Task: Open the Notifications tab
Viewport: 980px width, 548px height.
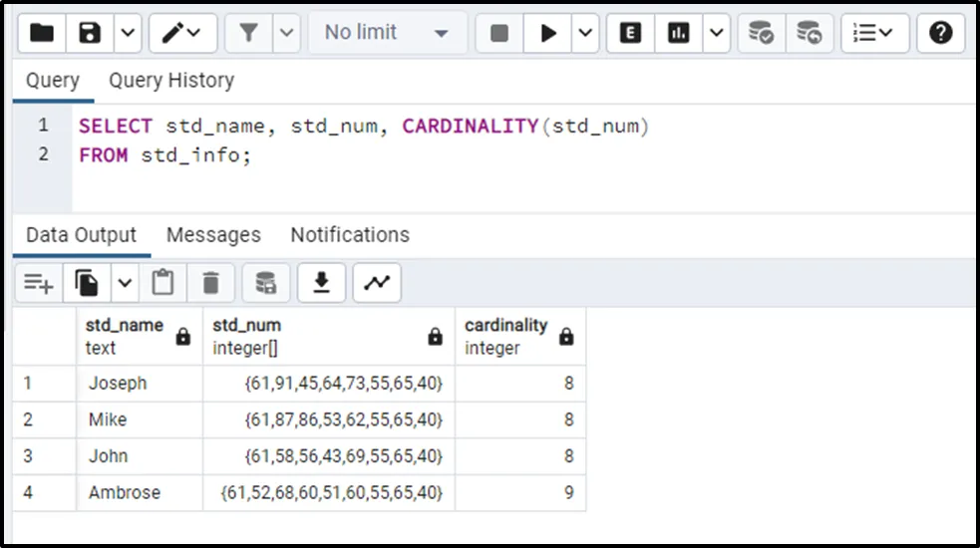Action: tap(350, 235)
